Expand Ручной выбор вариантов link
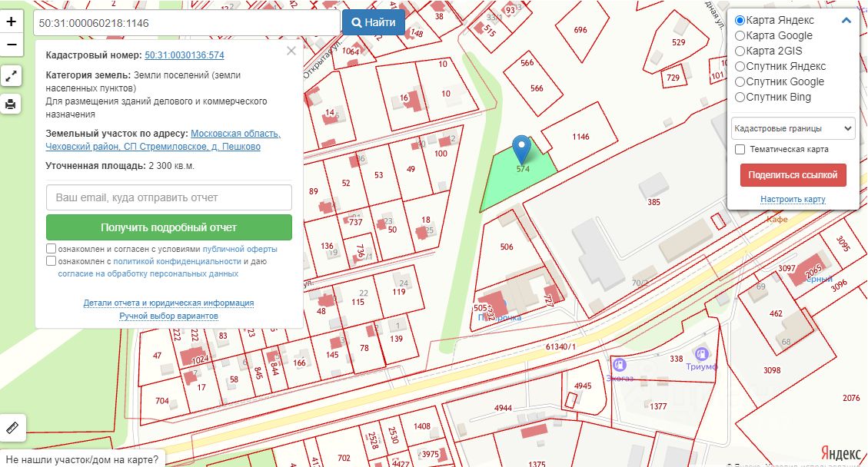868x467 pixels. pos(168,316)
